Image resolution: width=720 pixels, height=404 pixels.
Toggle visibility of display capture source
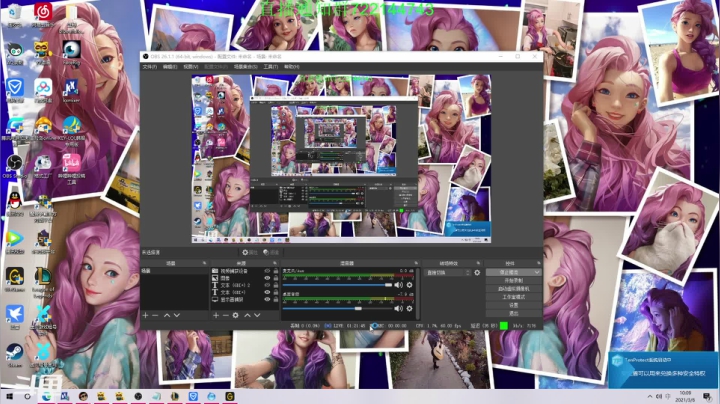[267, 299]
